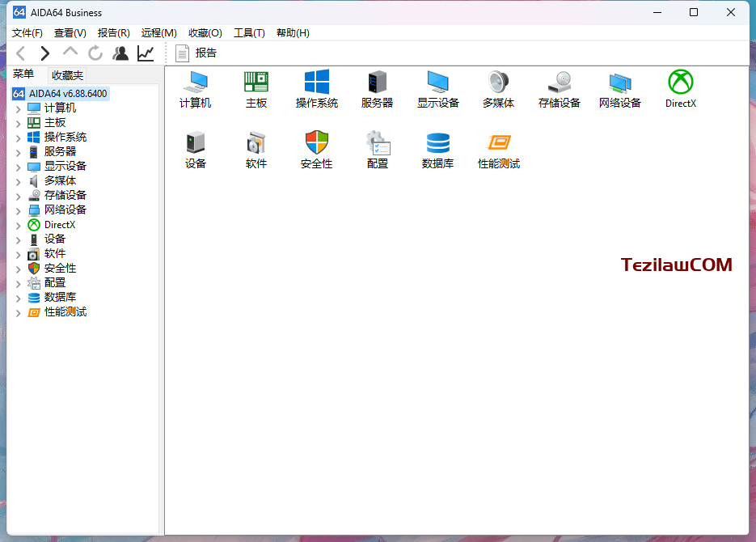This screenshot has width=756, height=542.
Task: Select 软件 in the tree
Action: point(55,254)
